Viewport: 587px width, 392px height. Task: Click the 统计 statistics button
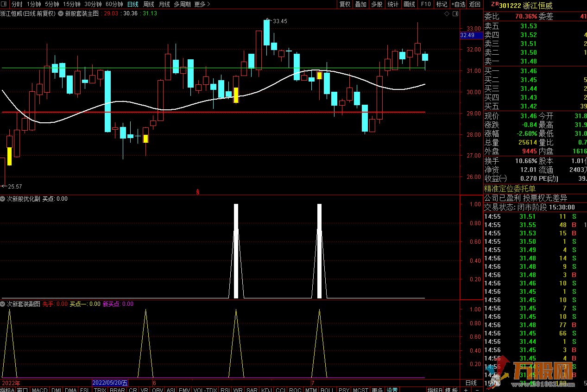(393, 4)
